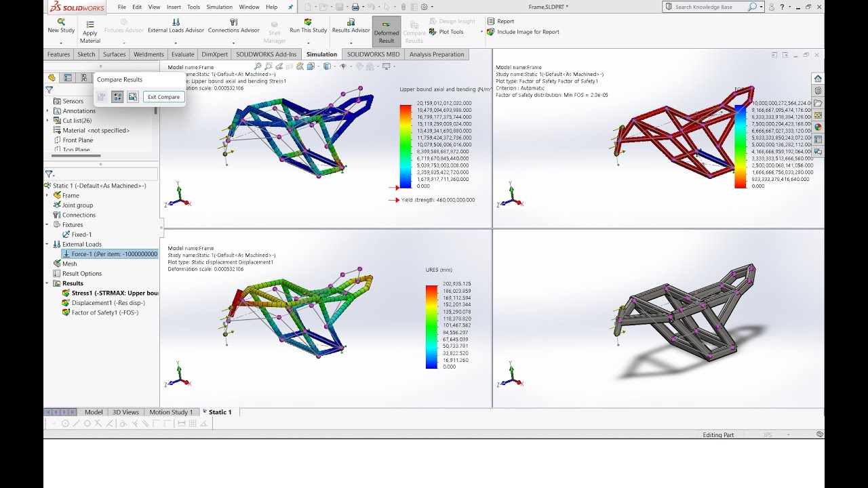Launch the External Loads Advisor
Screen dimensions: 868x488
[x=176, y=26]
